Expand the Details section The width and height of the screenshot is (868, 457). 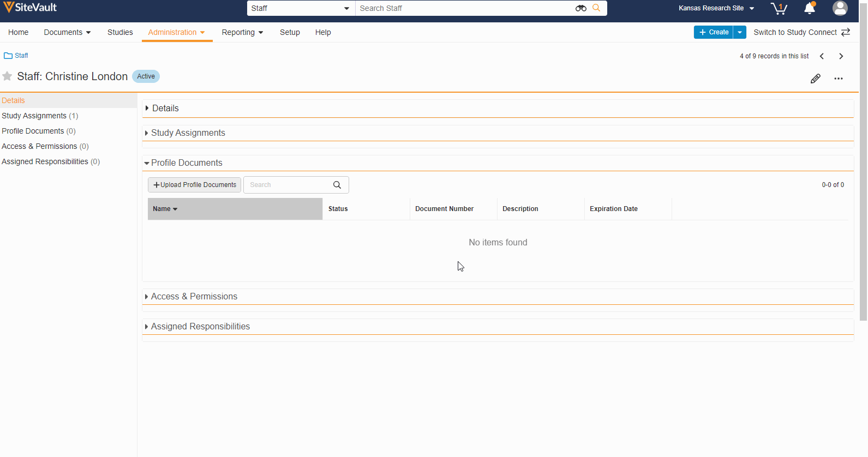coord(165,108)
